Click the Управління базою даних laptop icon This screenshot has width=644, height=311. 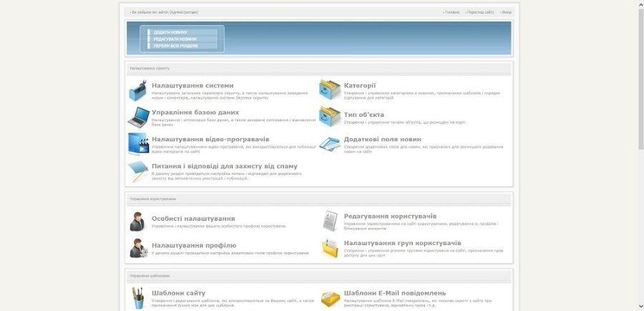(x=138, y=117)
